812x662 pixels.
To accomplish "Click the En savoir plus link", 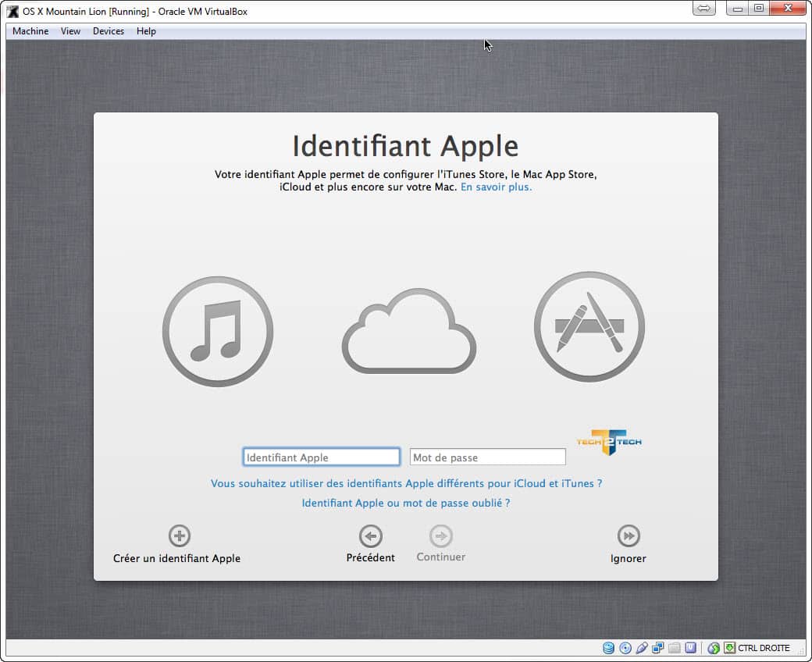I will pos(496,187).
